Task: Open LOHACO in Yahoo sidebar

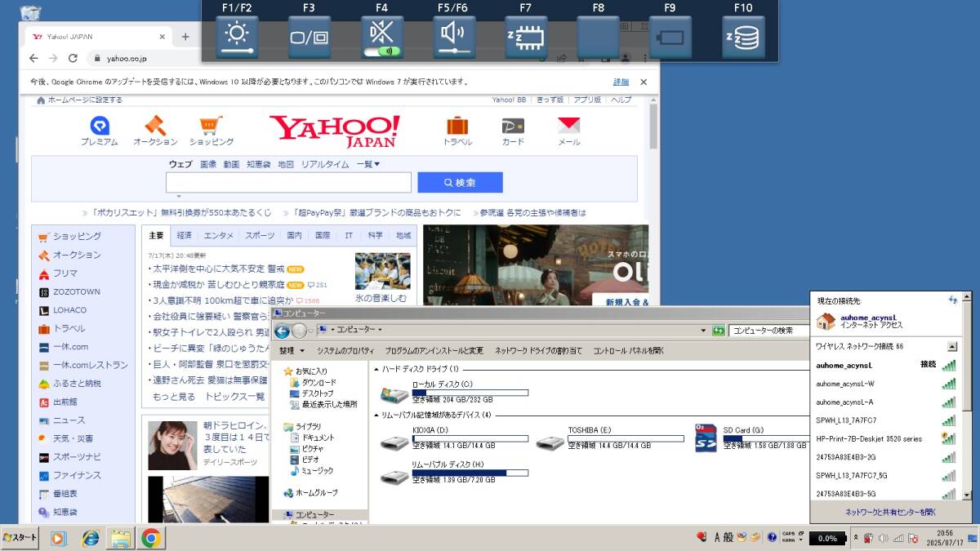Action: click(x=69, y=310)
